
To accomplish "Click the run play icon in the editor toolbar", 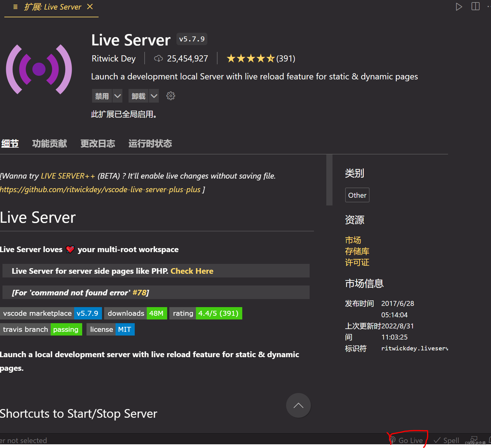I will pos(459,6).
